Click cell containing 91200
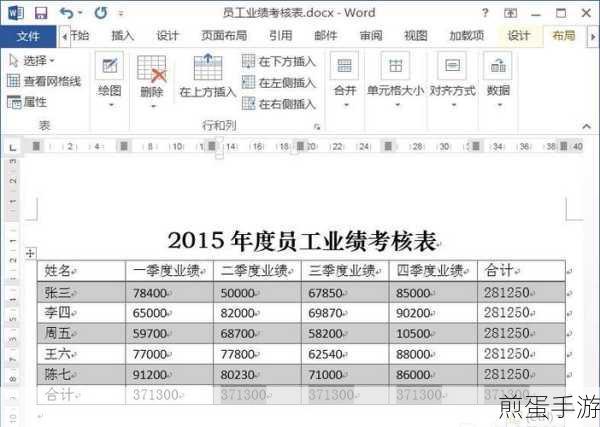 point(169,375)
